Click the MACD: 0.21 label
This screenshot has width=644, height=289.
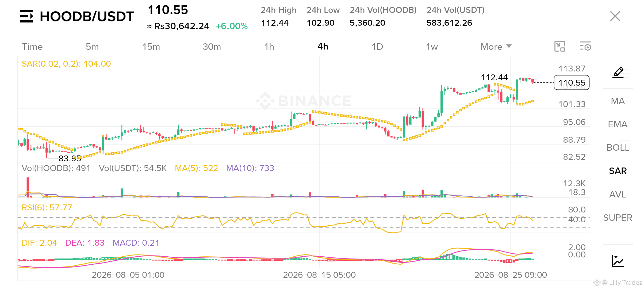coord(136,243)
